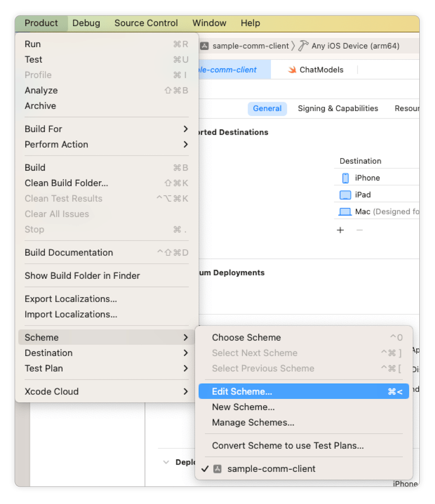Select the sample-comm-client scheme in submenu

[x=271, y=468]
